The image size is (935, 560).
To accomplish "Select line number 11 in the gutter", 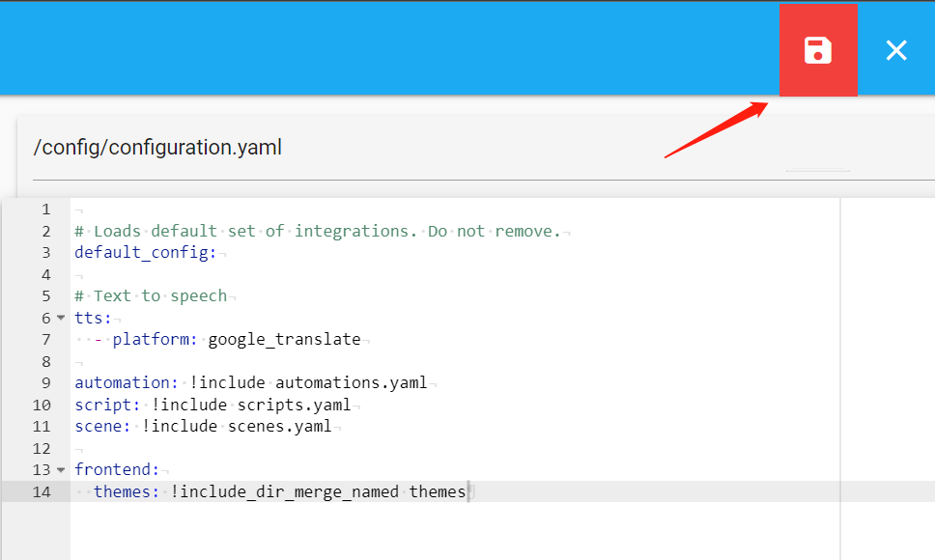I will (42, 427).
